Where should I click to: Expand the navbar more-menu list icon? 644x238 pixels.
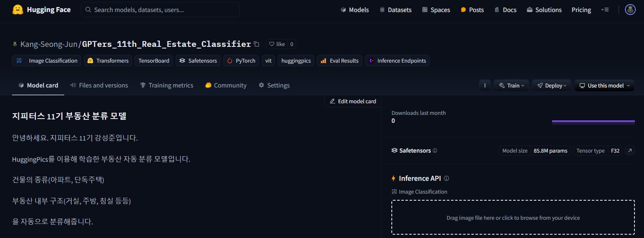pos(605,10)
